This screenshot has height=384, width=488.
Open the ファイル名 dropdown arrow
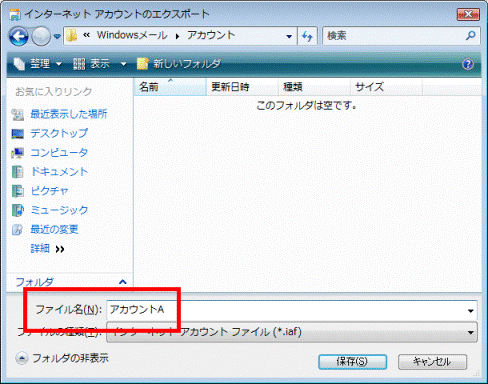click(470, 311)
